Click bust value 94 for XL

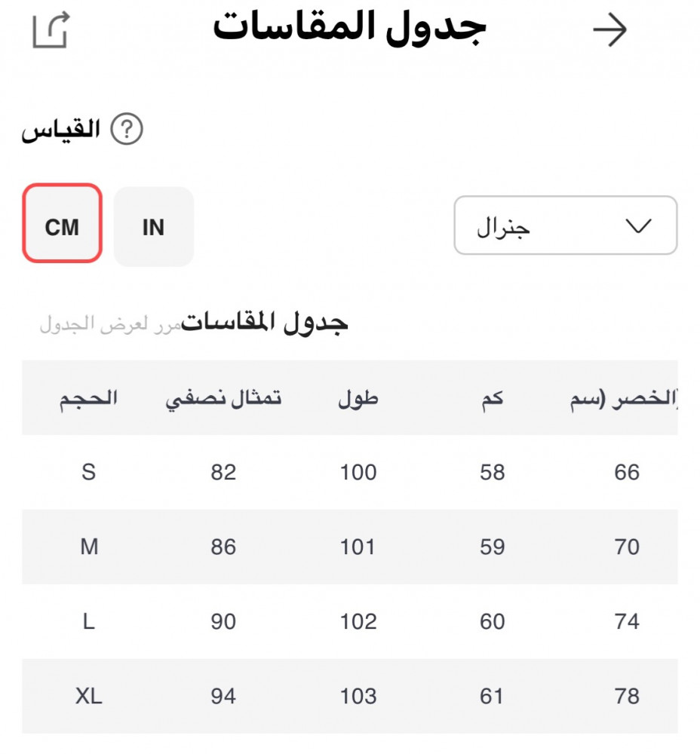point(223,696)
